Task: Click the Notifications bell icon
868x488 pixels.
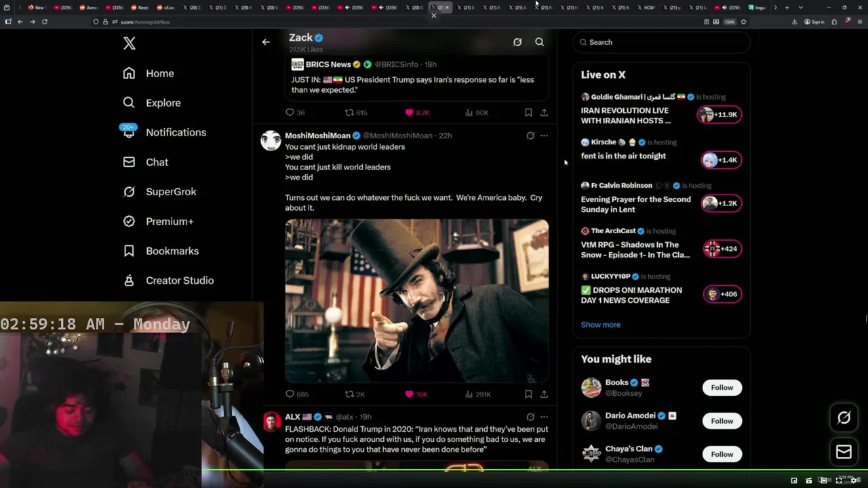Action: point(129,133)
